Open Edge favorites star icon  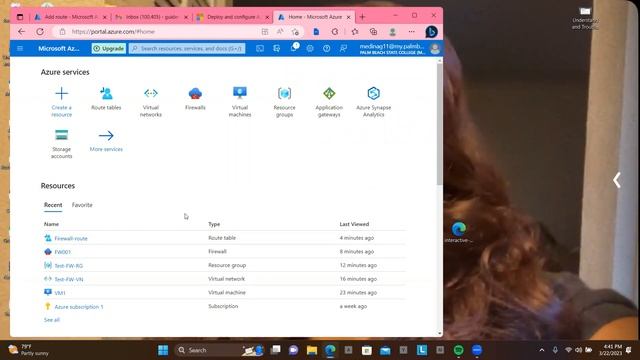355,31
